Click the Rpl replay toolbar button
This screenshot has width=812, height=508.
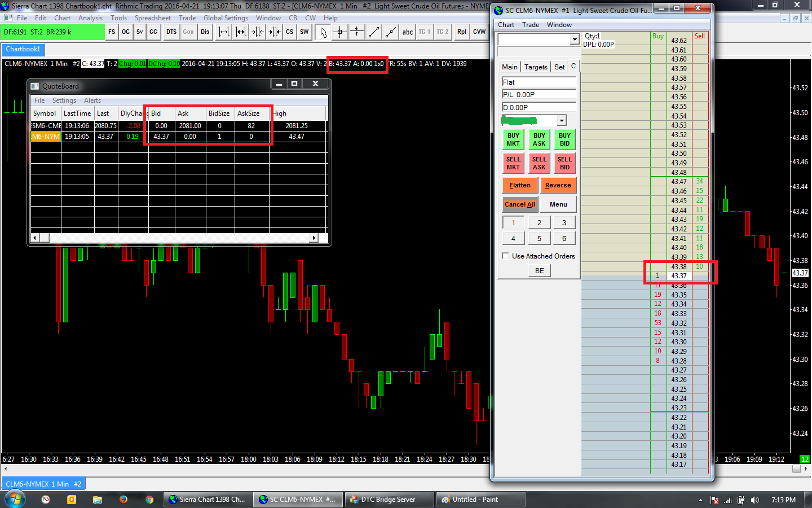pyautogui.click(x=462, y=32)
